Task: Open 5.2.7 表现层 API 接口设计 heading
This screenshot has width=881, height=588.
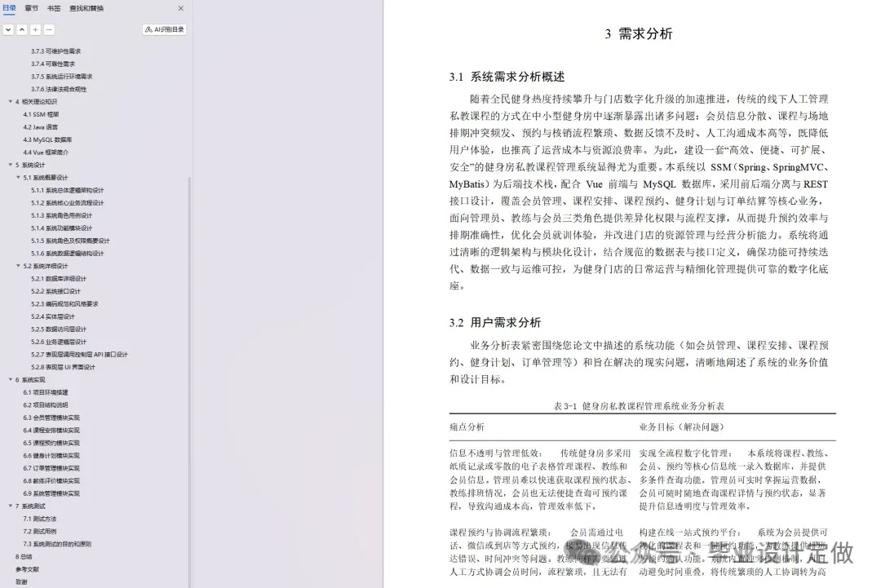Action: coord(79,355)
